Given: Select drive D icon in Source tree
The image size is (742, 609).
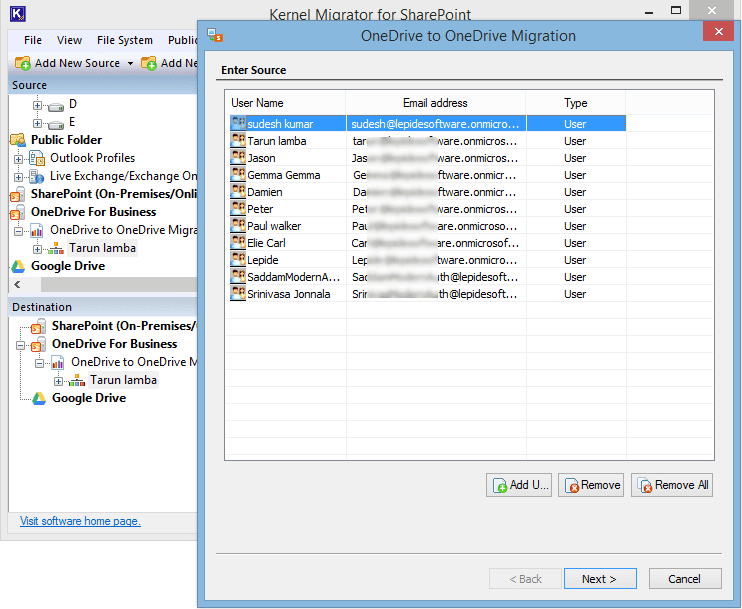Looking at the screenshot, I should 56,106.
